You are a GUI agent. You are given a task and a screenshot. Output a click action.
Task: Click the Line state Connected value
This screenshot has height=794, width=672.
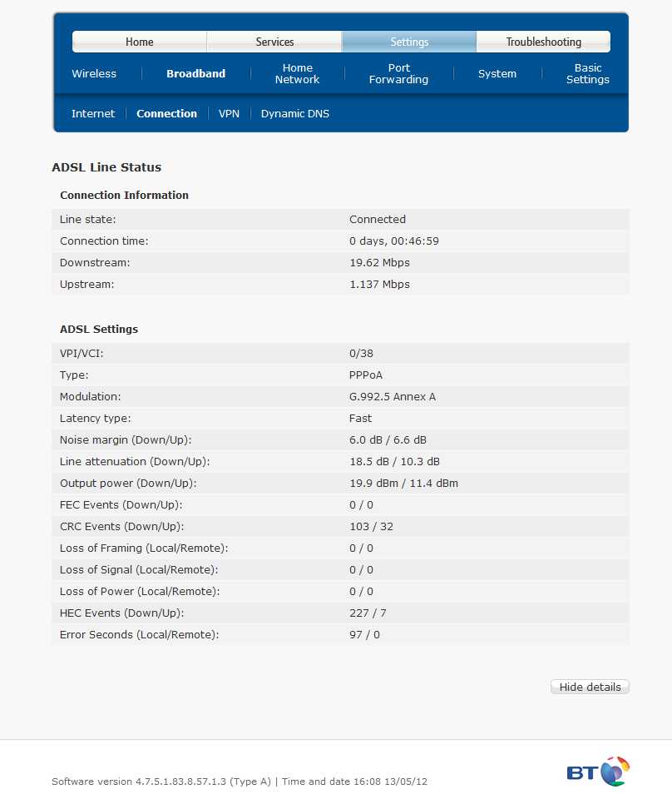(x=378, y=219)
